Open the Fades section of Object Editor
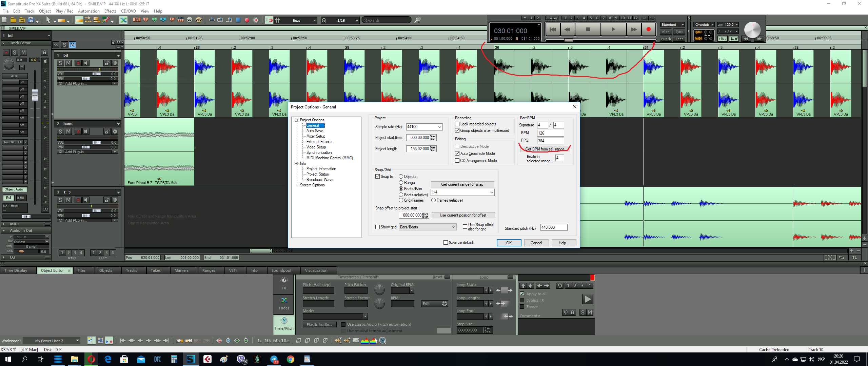The image size is (868, 366). pos(284,304)
